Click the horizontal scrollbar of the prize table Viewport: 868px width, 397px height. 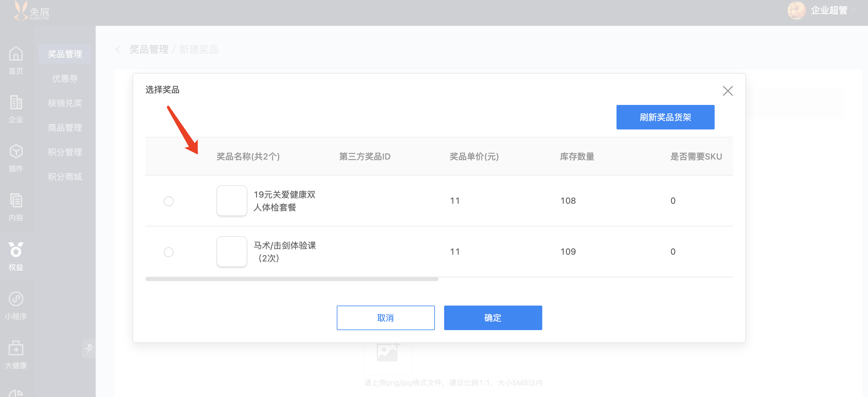(292, 279)
